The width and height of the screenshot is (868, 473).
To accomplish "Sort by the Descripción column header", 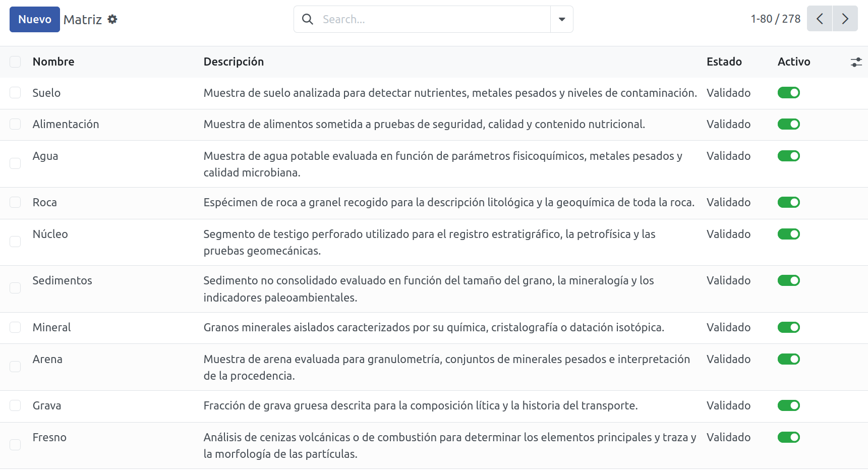I will [x=234, y=62].
